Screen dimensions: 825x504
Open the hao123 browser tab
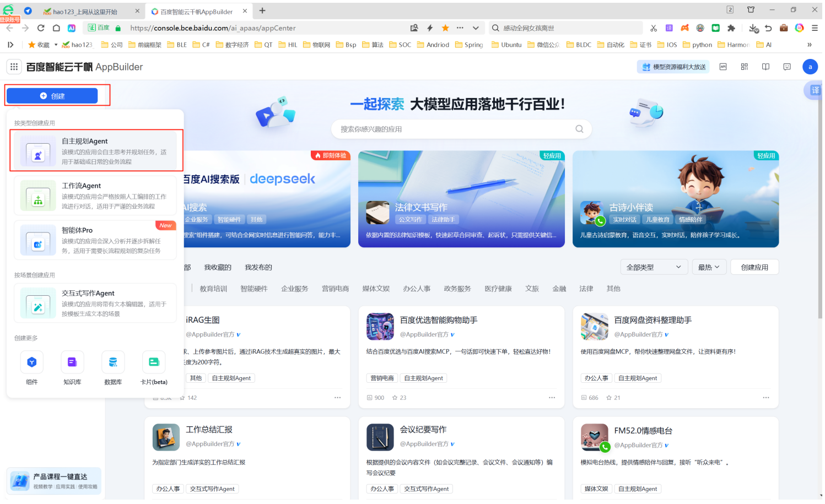click(91, 11)
